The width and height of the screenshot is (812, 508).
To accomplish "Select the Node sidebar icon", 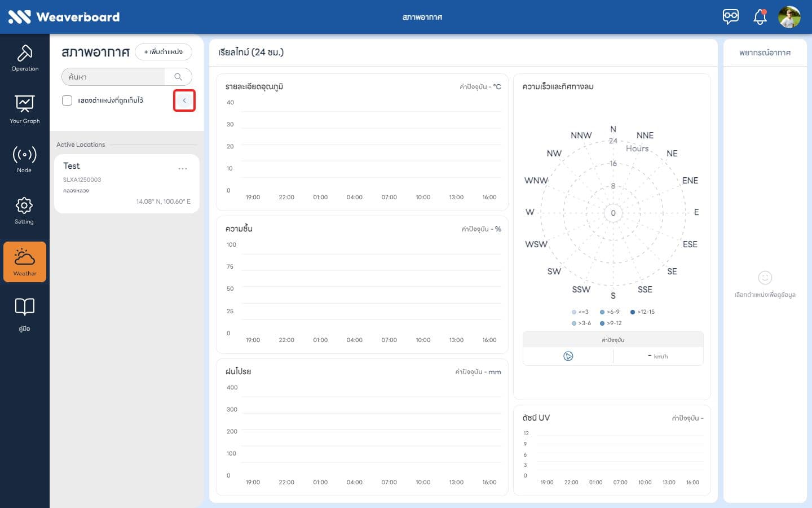I will [x=25, y=159].
